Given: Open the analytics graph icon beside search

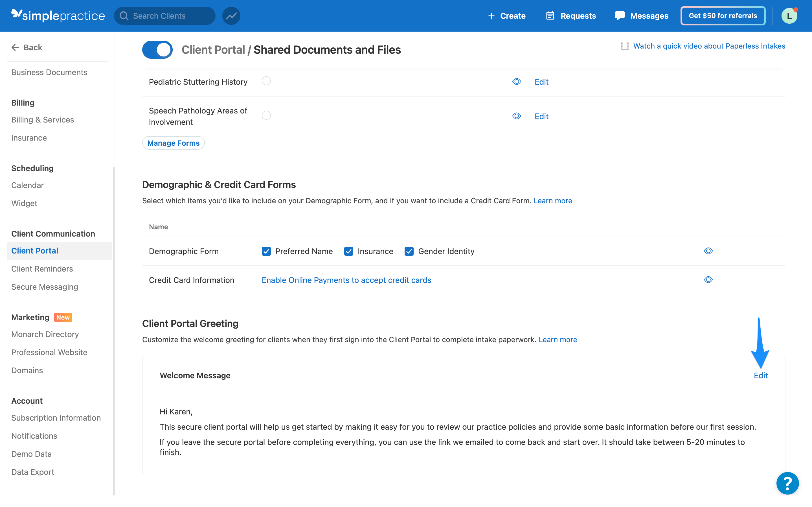Looking at the screenshot, I should 231,16.
